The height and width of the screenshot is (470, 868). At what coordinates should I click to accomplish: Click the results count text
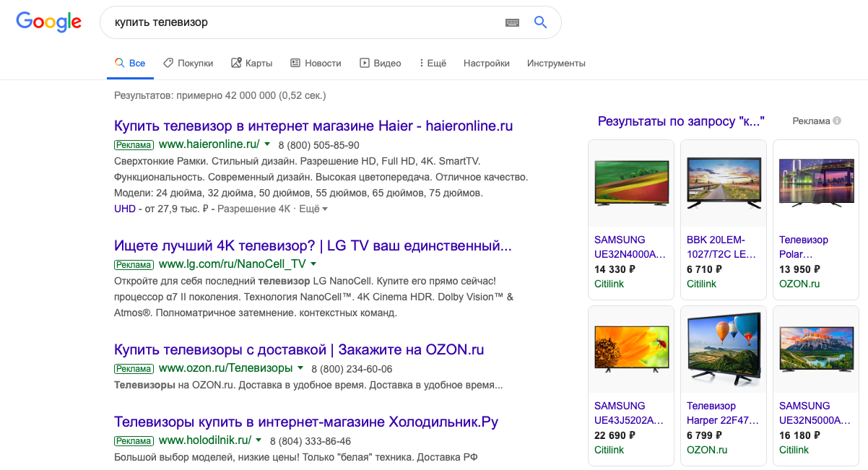pyautogui.click(x=220, y=95)
